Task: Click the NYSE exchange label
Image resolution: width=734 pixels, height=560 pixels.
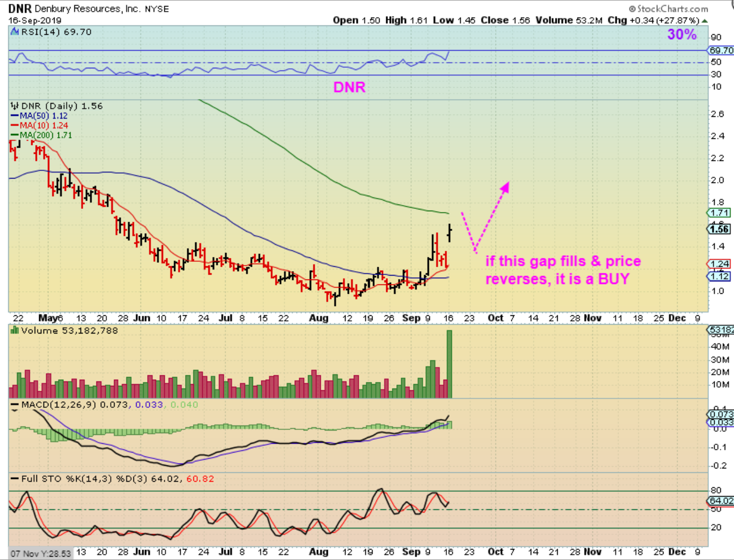Action: click(x=157, y=9)
